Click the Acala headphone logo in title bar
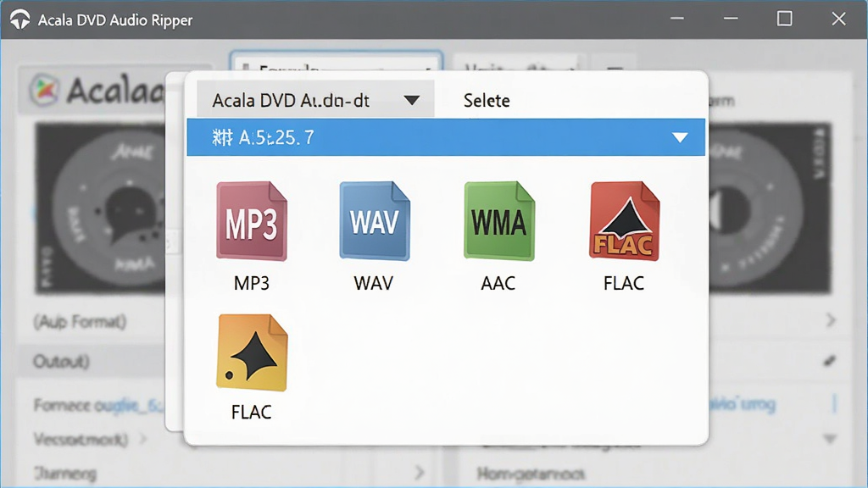The width and height of the screenshot is (868, 488). 20,19
